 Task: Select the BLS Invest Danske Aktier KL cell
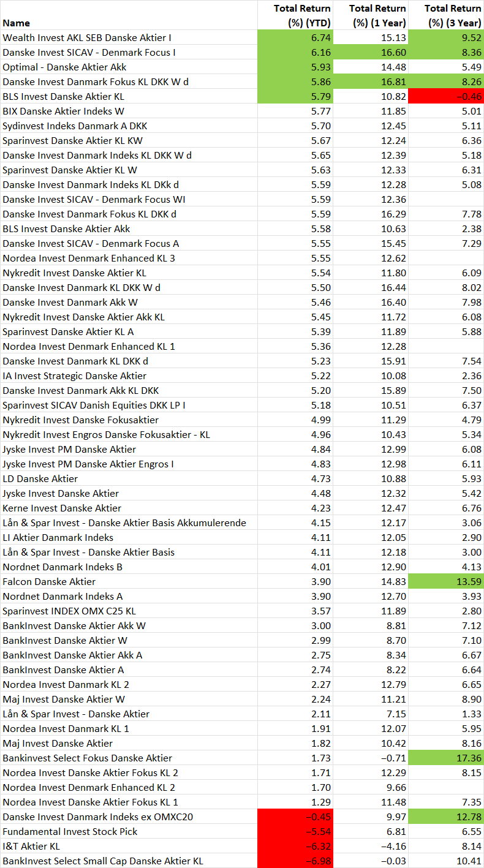tap(129, 96)
